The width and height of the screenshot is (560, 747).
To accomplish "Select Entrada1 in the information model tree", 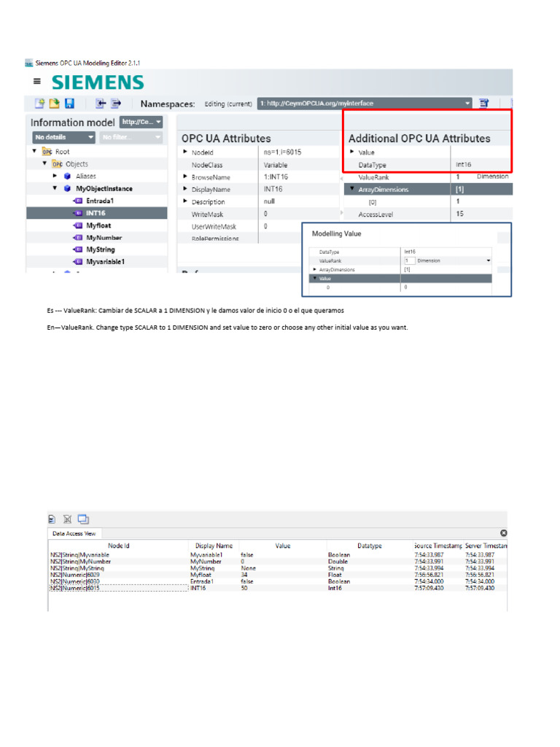I will point(100,201).
